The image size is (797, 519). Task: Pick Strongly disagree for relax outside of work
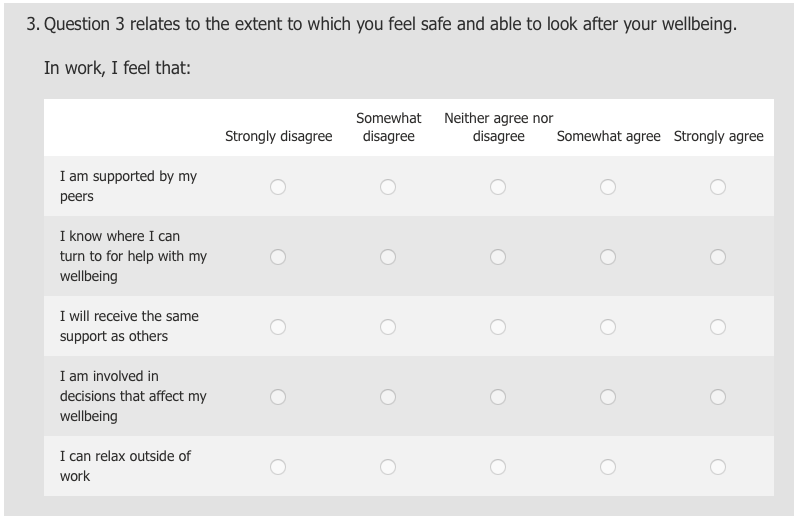click(278, 467)
